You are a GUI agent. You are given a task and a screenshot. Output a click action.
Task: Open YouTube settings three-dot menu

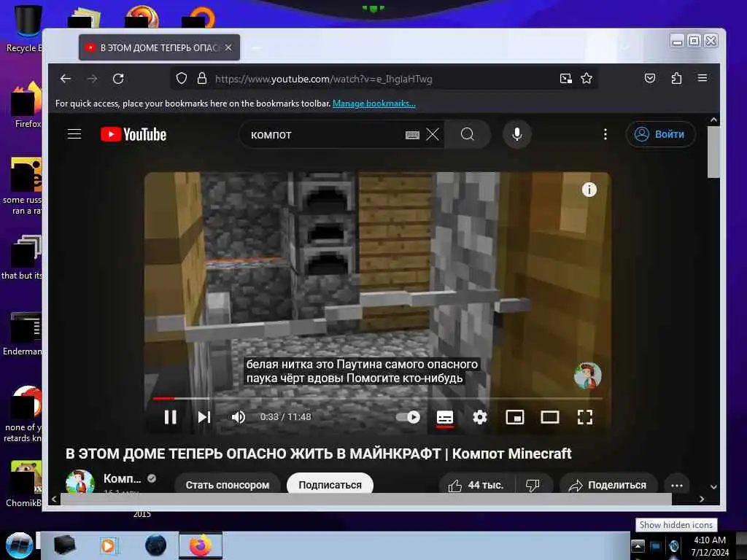click(605, 135)
